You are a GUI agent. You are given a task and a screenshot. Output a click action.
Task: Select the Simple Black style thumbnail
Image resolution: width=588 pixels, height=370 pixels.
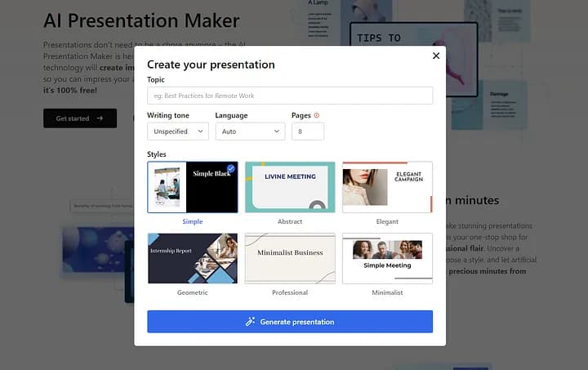[x=193, y=187]
